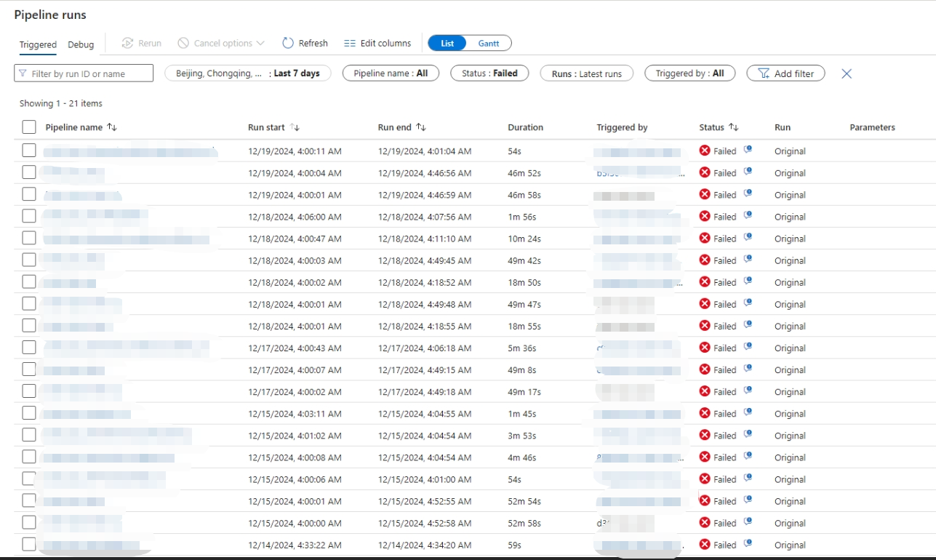Select checkbox for 12/18/2024, 4:00:47 AM run
Image resolution: width=936 pixels, height=560 pixels.
[x=29, y=238]
